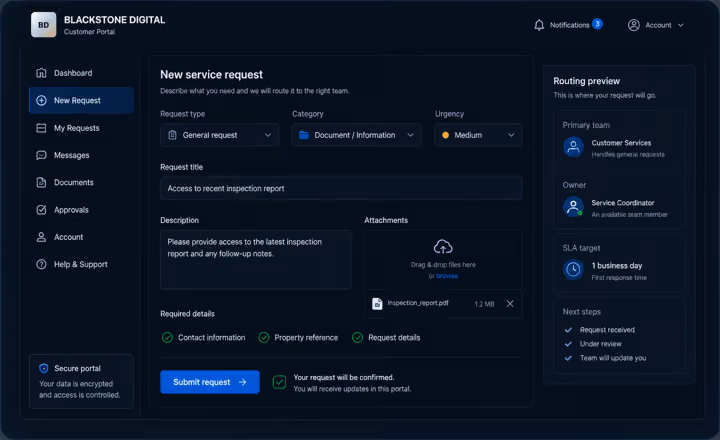The image size is (720, 440).
Task: Click into the Request title field
Action: tap(341, 188)
